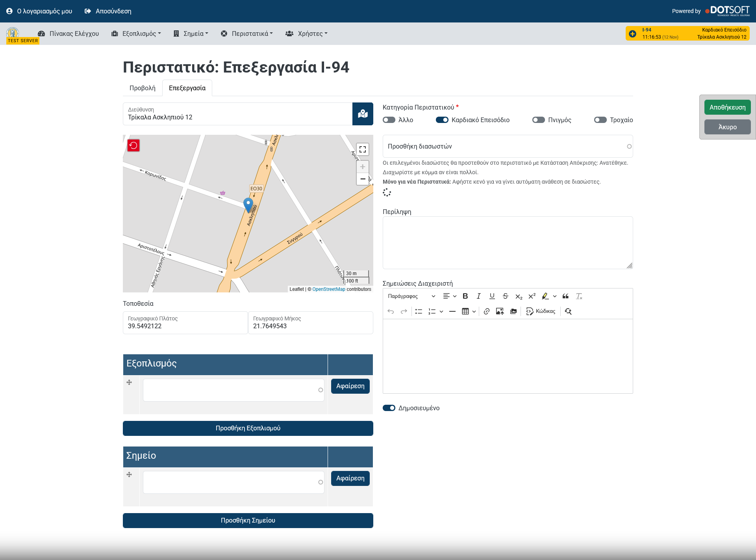756x560 pixels.
Task: Turn on the Τροχαίο toggle
Action: coord(600,120)
